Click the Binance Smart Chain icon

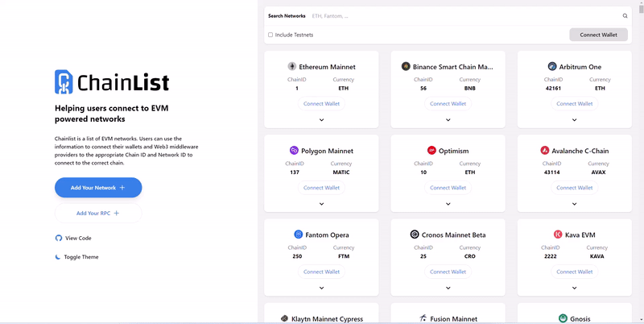click(x=406, y=66)
